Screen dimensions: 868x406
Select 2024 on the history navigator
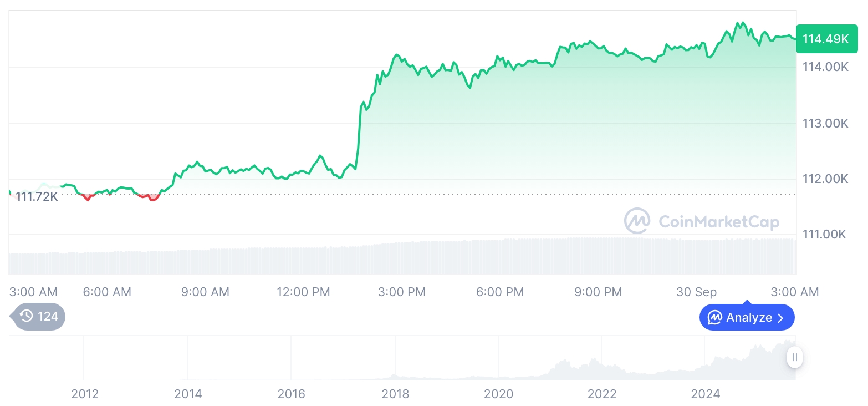[706, 394]
